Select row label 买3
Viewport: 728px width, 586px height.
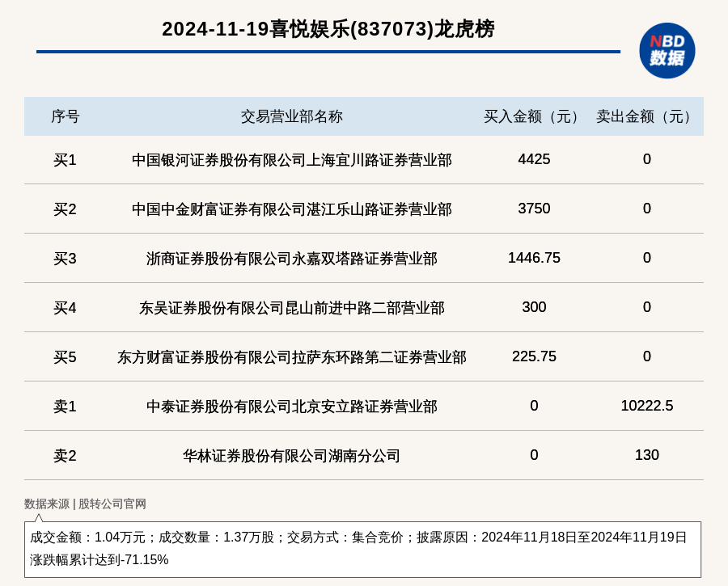[x=65, y=259]
